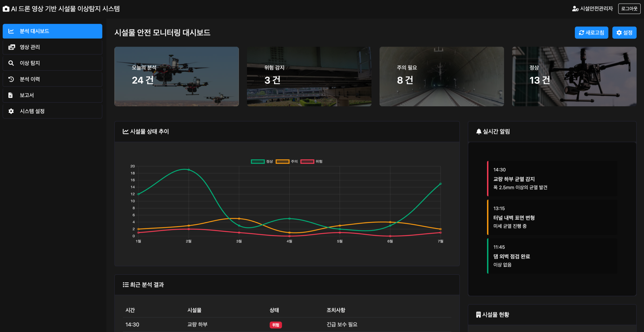This screenshot has height=332, width=644.
Task: Open the 설정 settings button
Action: (x=624, y=33)
